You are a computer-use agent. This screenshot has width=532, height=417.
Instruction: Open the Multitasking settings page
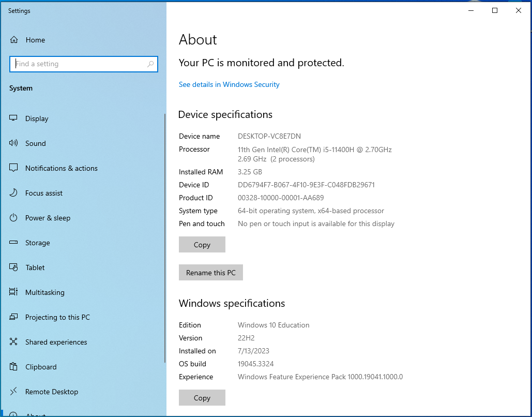[x=44, y=292]
